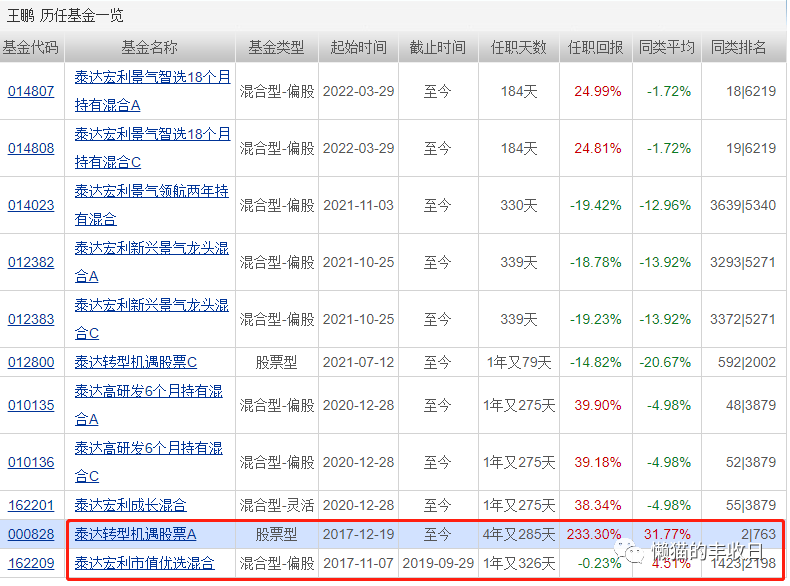Viewport: 790px width, 586px height.
Task: Select the 24.81% return value
Action: click(598, 148)
